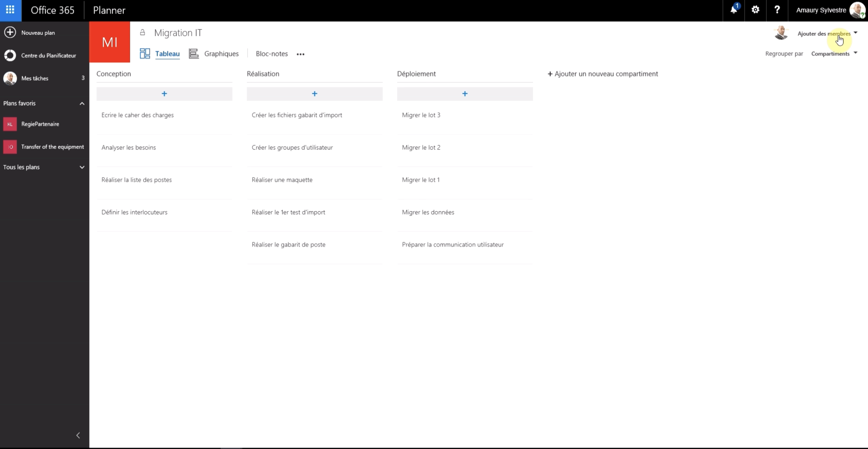This screenshot has width=868, height=449.
Task: Expand Plans favoris section
Action: tap(82, 103)
